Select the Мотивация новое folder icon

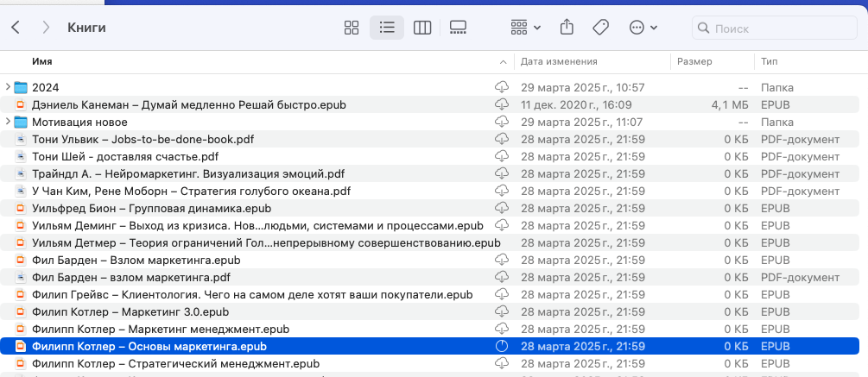tap(21, 122)
